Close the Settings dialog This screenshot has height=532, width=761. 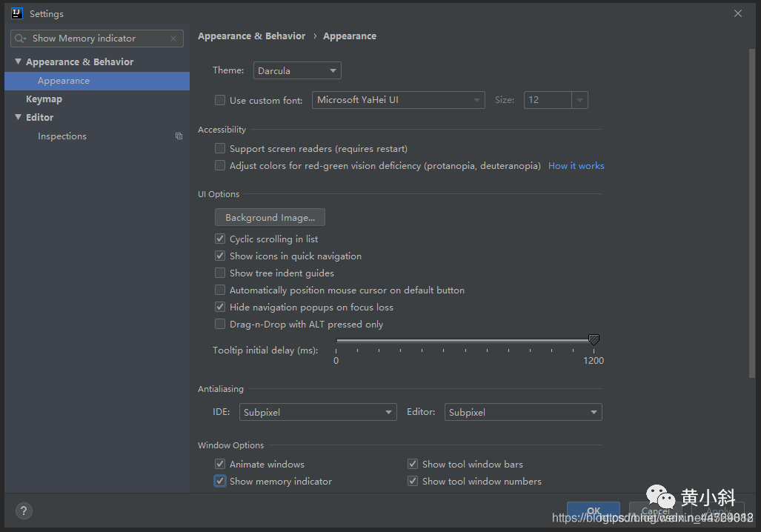click(738, 13)
